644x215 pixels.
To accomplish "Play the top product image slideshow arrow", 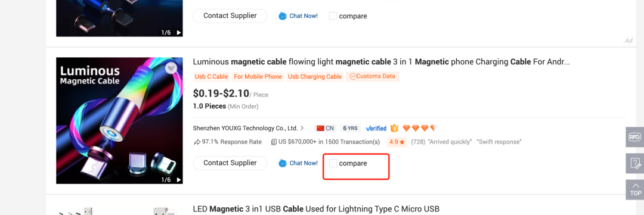I will point(179,32).
